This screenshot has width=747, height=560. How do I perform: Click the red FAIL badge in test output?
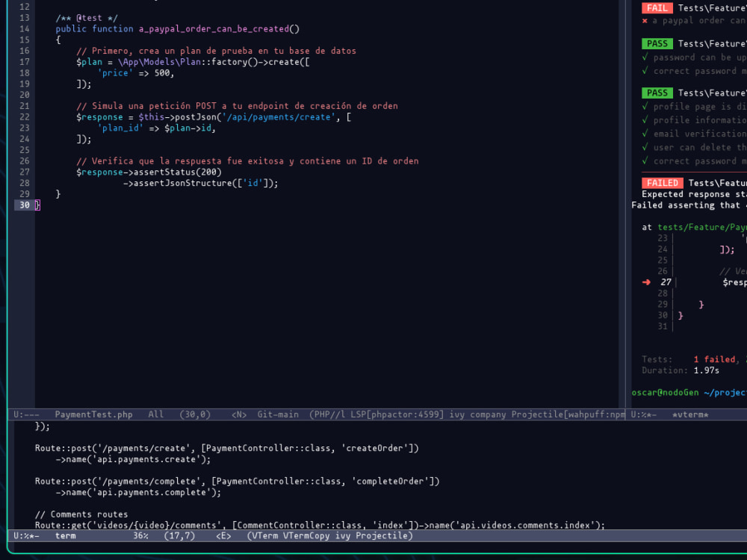(657, 7)
